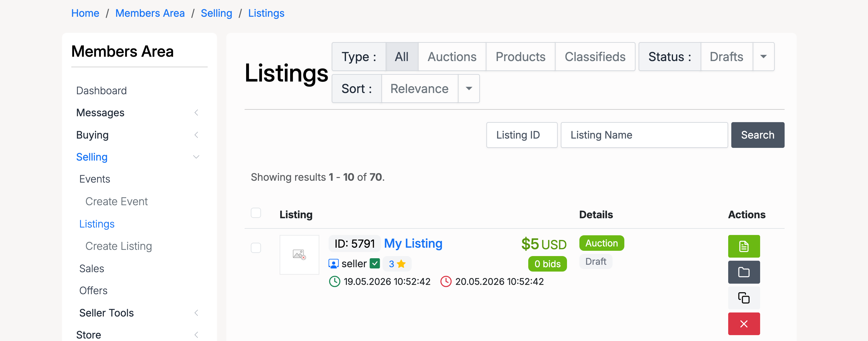Click the 3 star rating badge
868x341 pixels.
397,263
